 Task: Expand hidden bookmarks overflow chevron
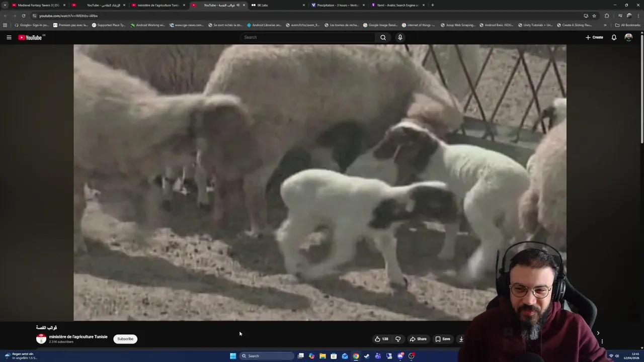(605, 25)
